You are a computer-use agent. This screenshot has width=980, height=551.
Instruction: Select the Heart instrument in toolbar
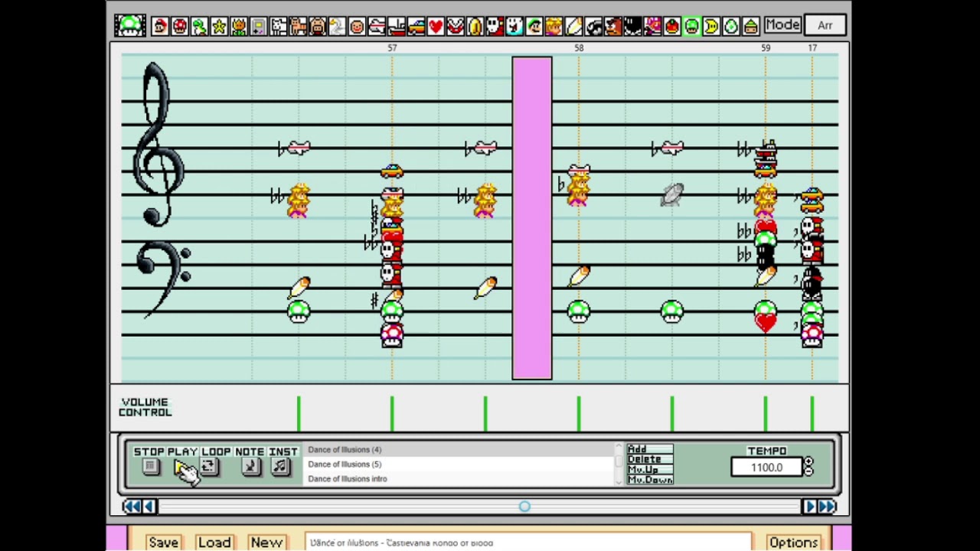436,26
